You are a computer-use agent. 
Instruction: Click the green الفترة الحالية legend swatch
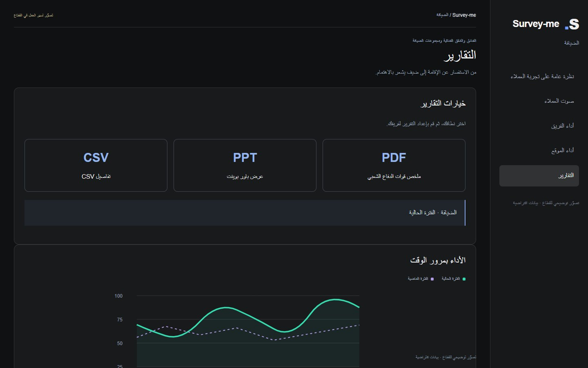coord(464,279)
